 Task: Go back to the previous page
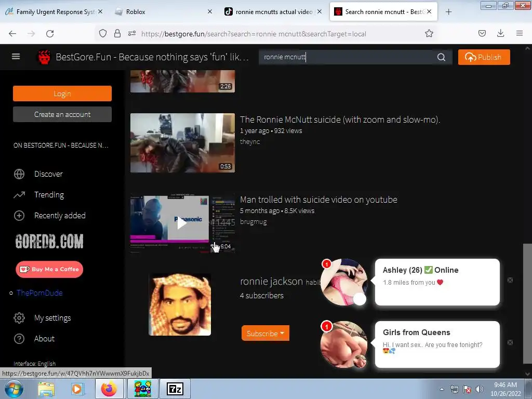tap(12, 34)
